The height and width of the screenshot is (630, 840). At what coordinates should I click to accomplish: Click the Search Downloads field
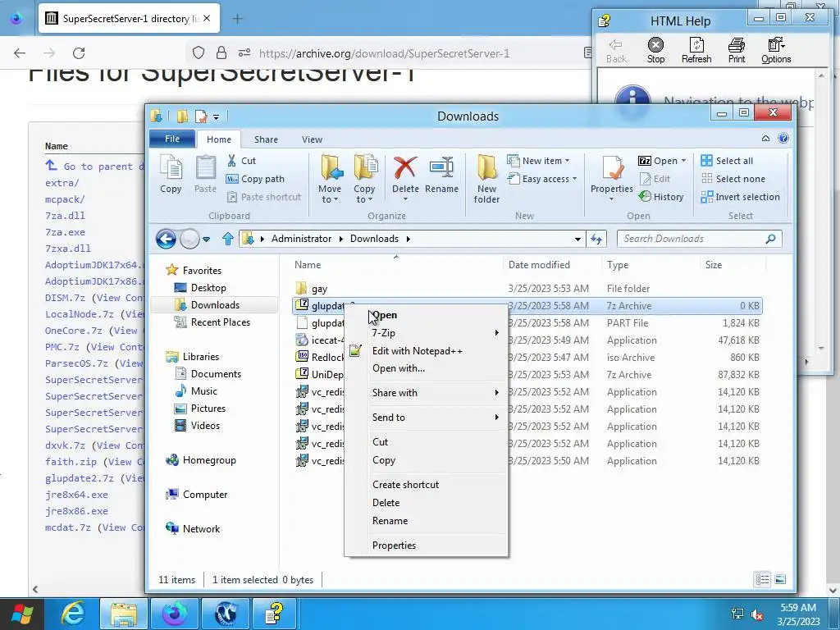(x=699, y=239)
